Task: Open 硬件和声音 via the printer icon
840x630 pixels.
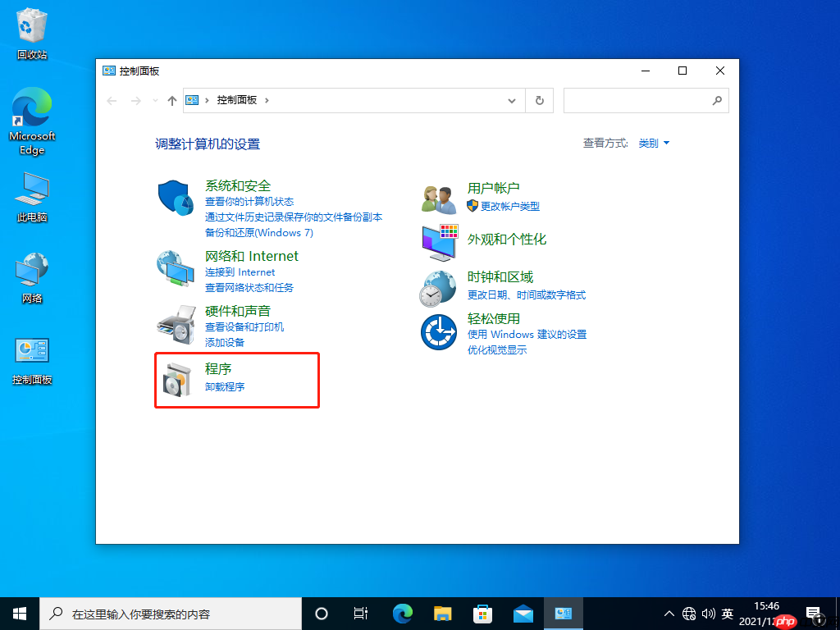Action: pyautogui.click(x=175, y=324)
